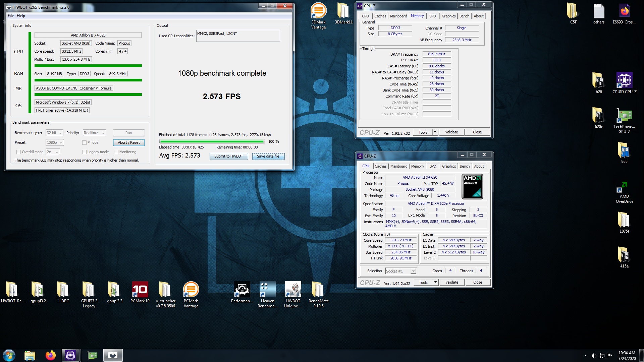The width and height of the screenshot is (644, 362).
Task: Open the HDBC folder icon
Action: tap(63, 292)
